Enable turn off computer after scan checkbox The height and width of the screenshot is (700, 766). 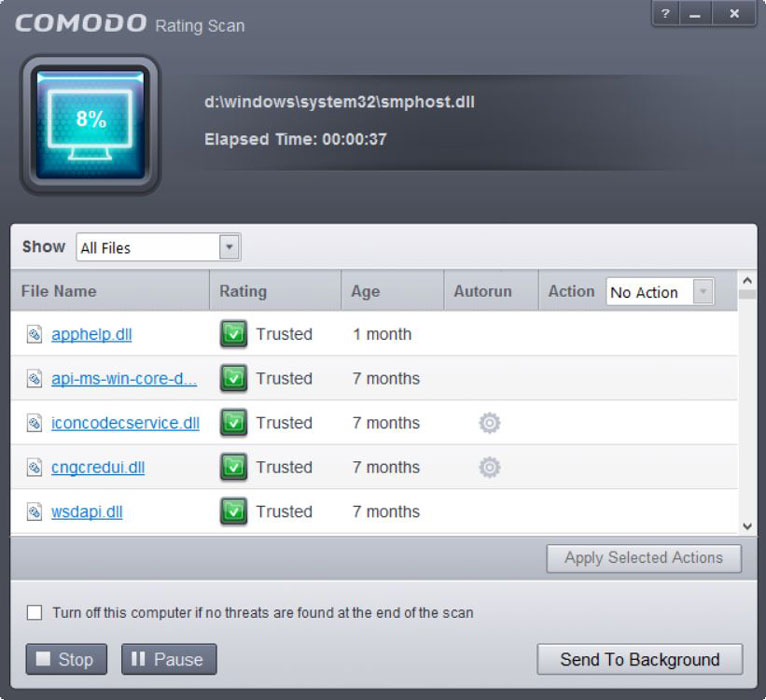34,613
